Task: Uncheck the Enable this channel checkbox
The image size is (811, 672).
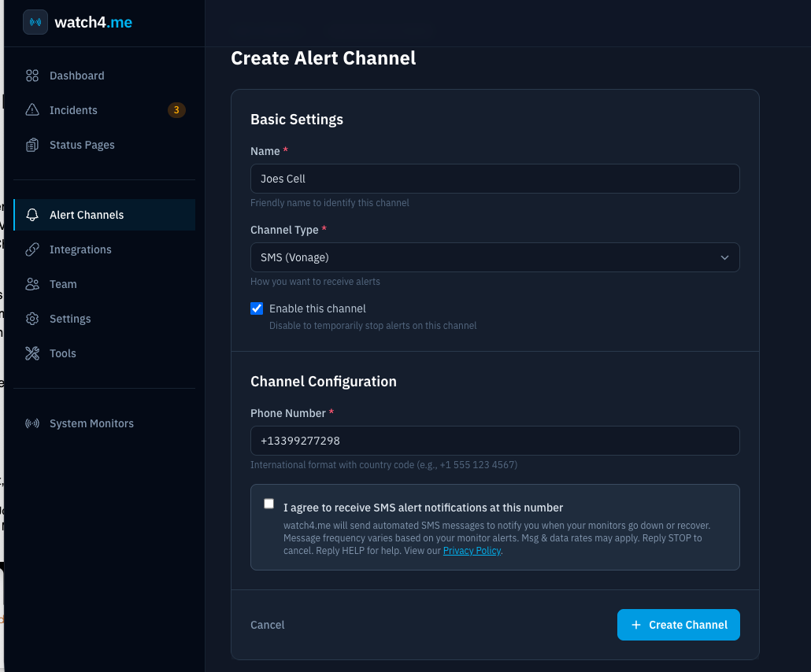Action: (257, 308)
